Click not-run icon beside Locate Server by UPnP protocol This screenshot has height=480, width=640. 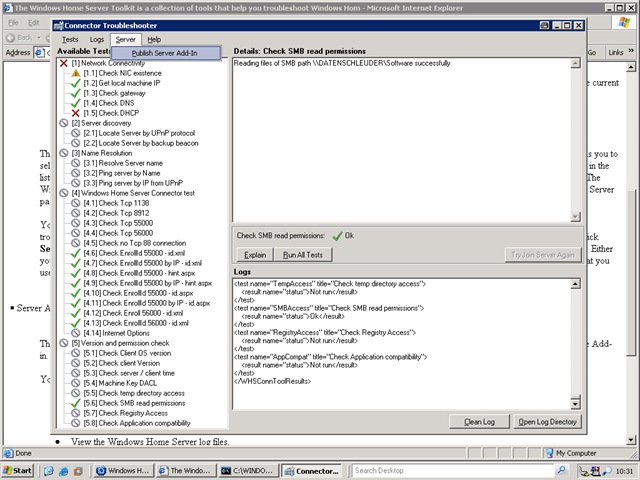[x=76, y=133]
